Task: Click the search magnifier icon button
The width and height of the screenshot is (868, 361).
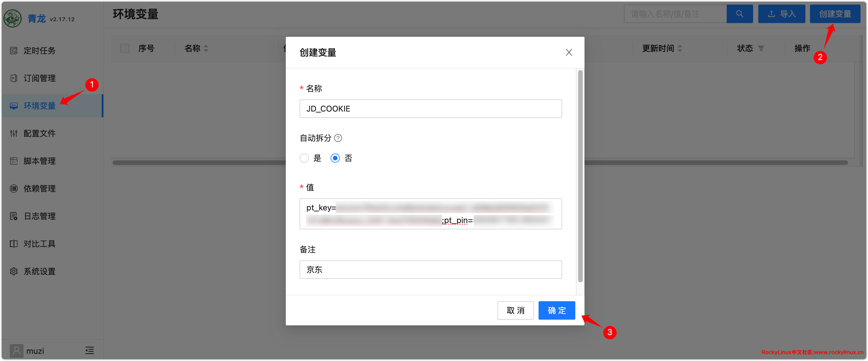Action: pyautogui.click(x=739, y=14)
